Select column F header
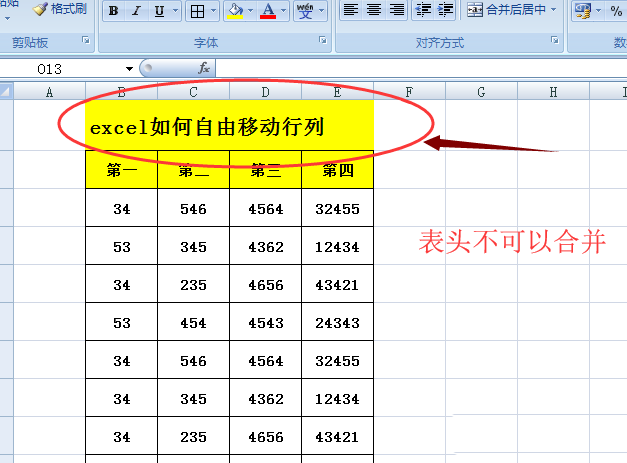This screenshot has height=463, width=627. pyautogui.click(x=409, y=92)
